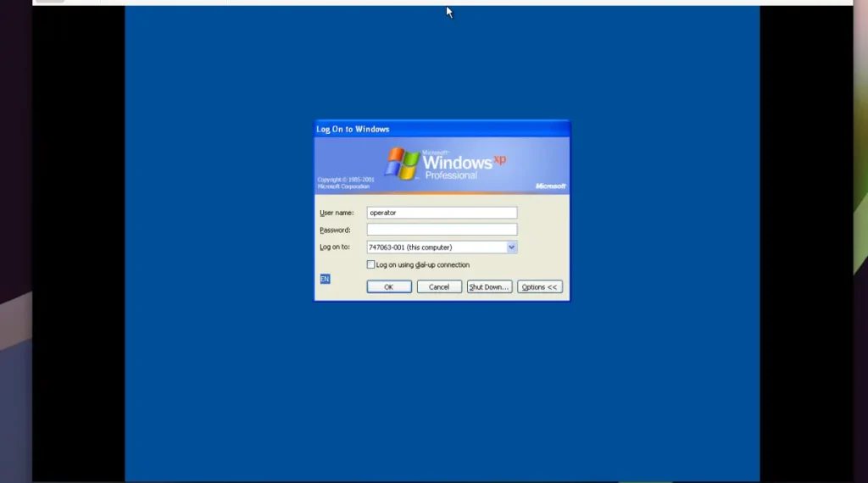Viewport: 868px width, 483px height.
Task: Click into the empty Password field
Action: click(x=441, y=230)
